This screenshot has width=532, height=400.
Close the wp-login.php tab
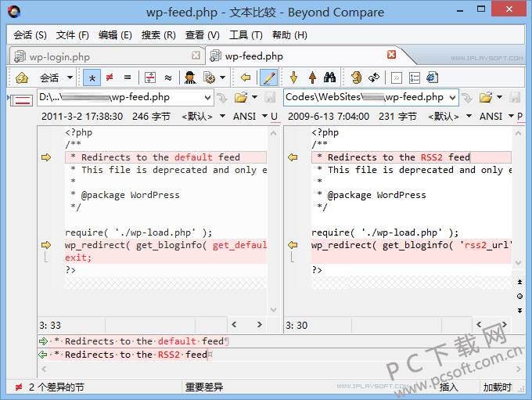pos(196,55)
